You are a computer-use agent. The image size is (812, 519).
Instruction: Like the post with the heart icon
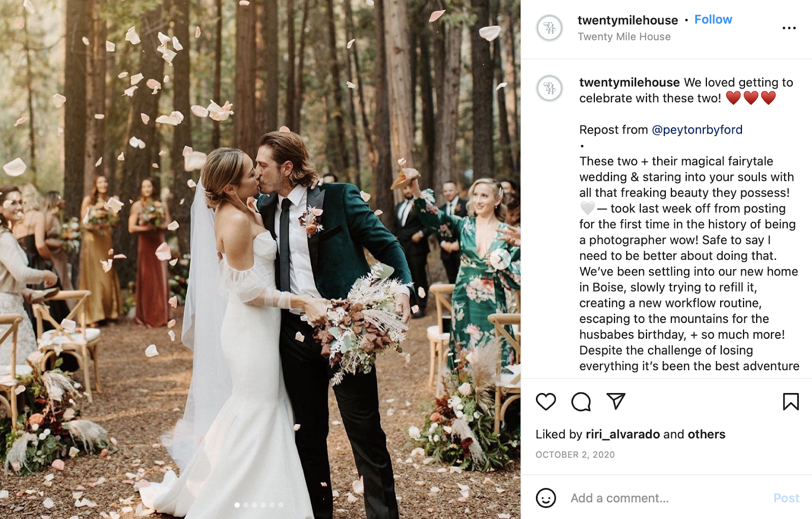[546, 402]
